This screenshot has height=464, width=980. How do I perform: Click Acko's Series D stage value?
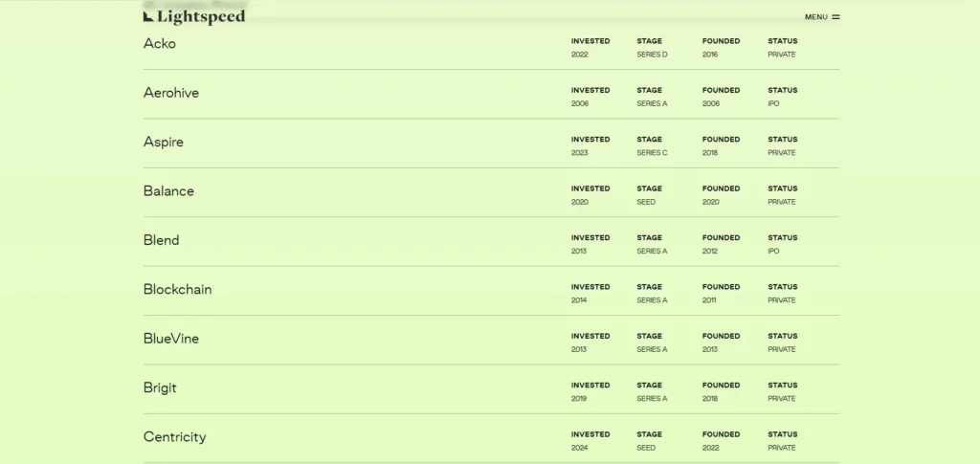pyautogui.click(x=652, y=55)
